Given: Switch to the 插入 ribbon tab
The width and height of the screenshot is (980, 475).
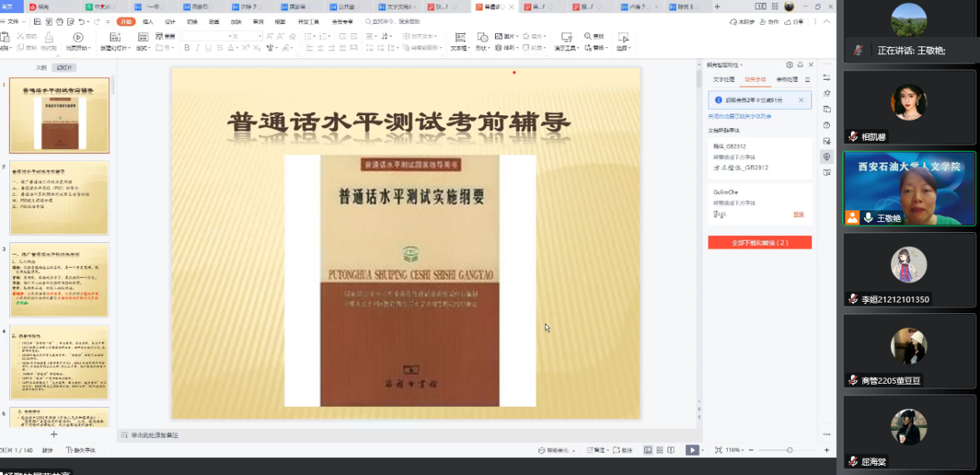Looking at the screenshot, I should pos(149,22).
